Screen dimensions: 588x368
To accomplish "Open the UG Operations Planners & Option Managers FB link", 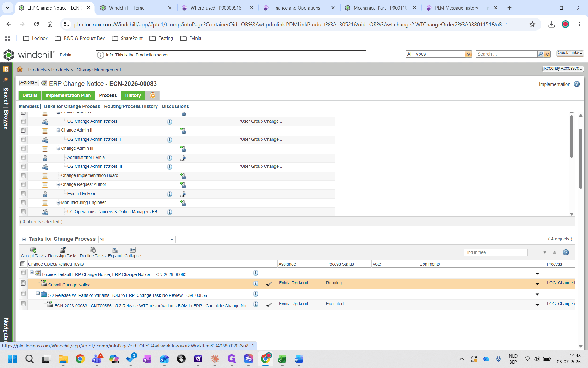I will click(x=112, y=212).
